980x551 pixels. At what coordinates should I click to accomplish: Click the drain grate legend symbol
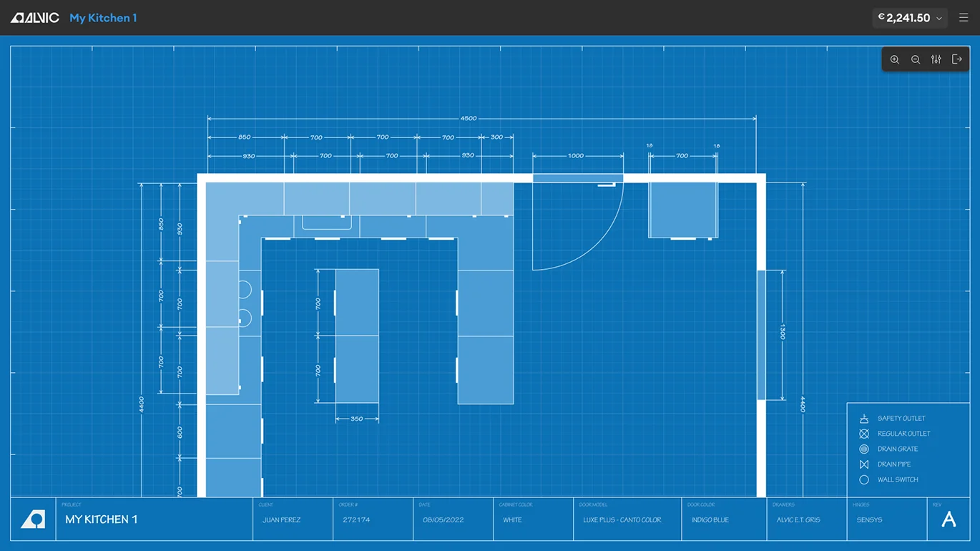863,449
